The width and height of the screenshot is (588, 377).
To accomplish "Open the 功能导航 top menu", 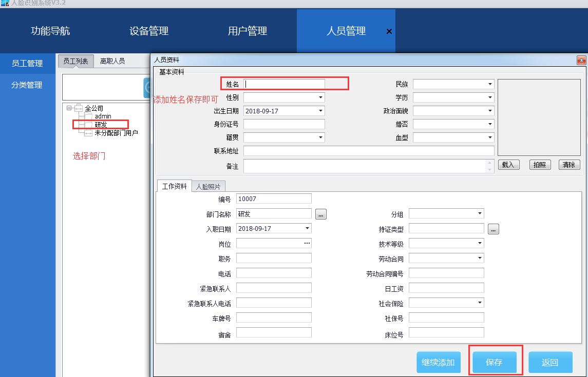I will click(x=50, y=31).
